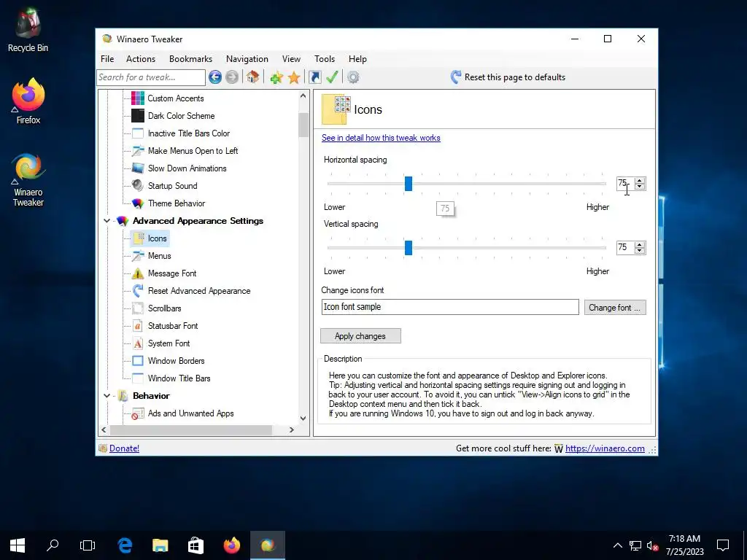Click the Back navigation arrow icon
Screen dimensions: 747x560
tap(215, 77)
